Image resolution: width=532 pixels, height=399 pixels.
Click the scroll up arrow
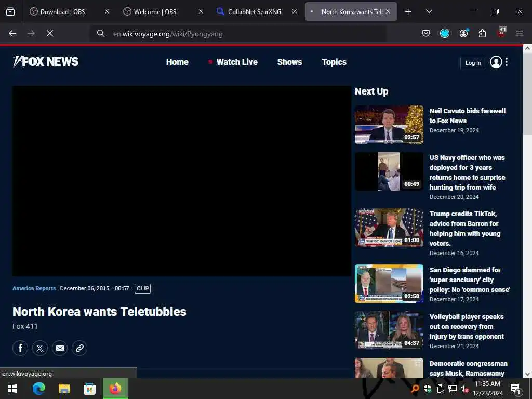[527, 48]
